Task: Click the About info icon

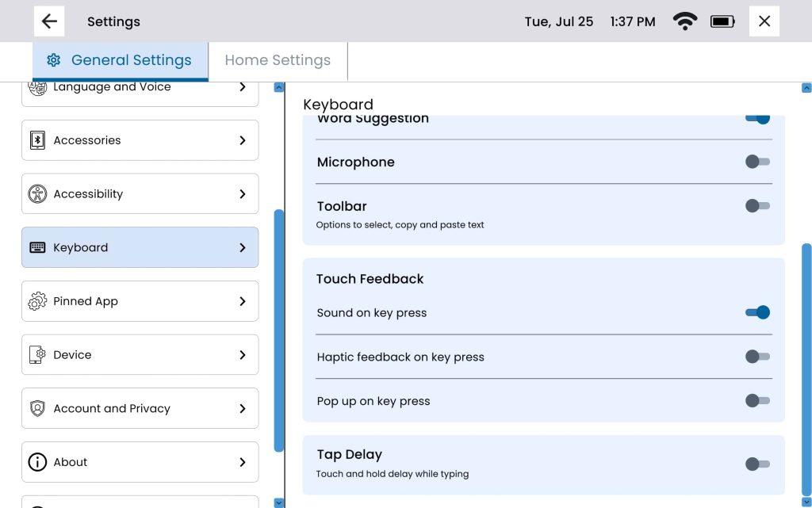Action: coord(37,462)
